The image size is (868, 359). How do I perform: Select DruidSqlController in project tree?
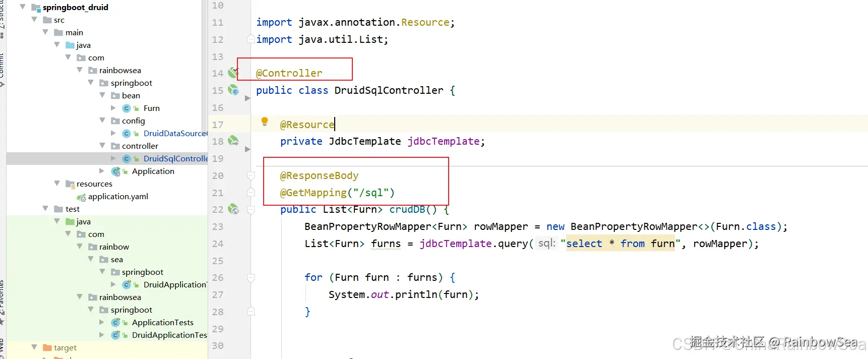click(x=175, y=158)
